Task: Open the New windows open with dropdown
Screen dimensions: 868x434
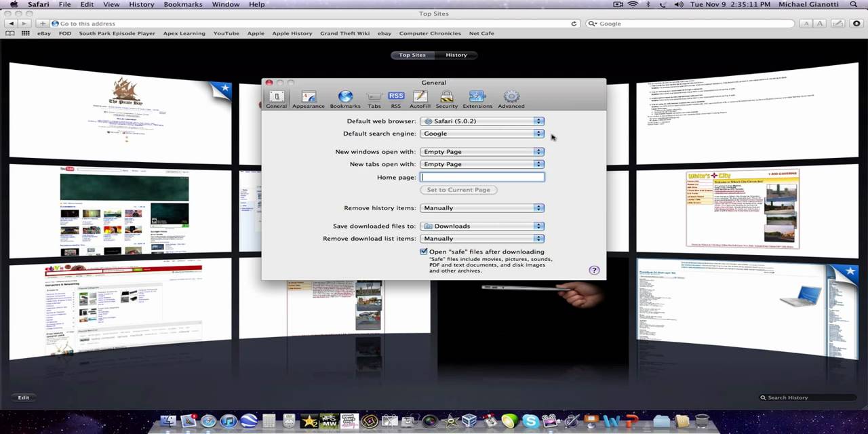Action: (482, 152)
